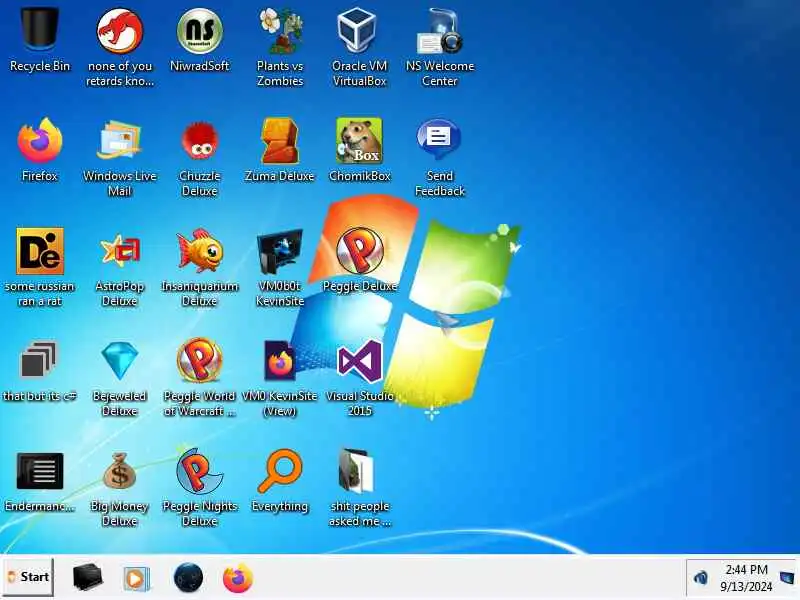Open the 2:44 PM clock

746,578
